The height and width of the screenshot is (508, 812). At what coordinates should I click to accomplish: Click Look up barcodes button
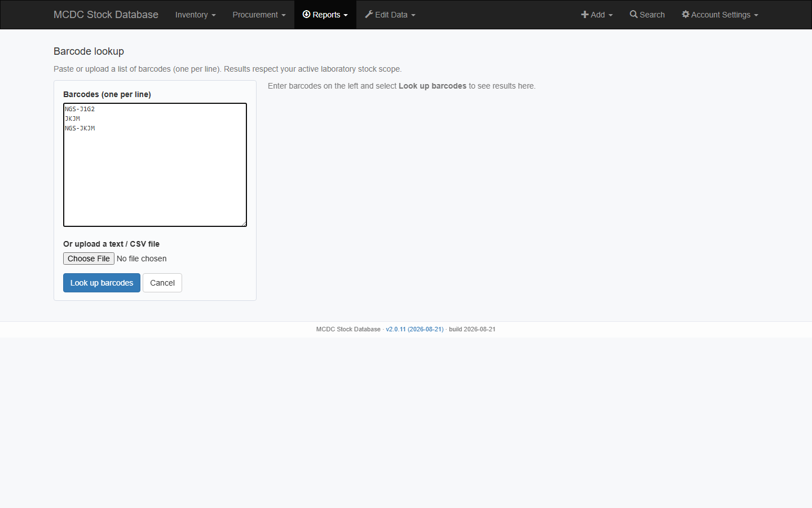click(x=101, y=283)
